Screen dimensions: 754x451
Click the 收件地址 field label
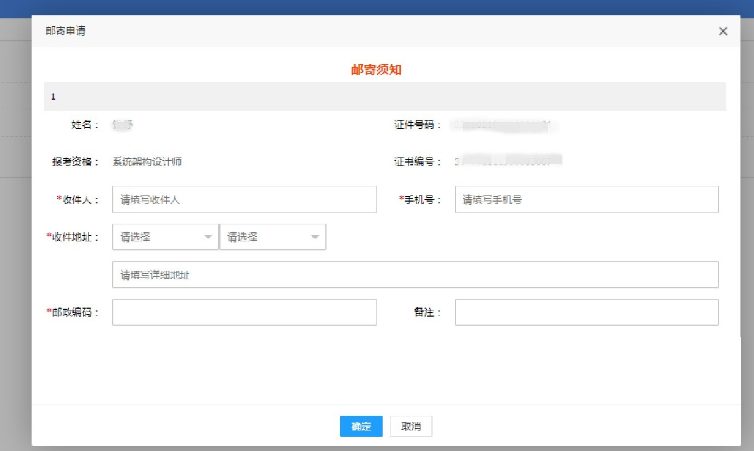(73, 237)
